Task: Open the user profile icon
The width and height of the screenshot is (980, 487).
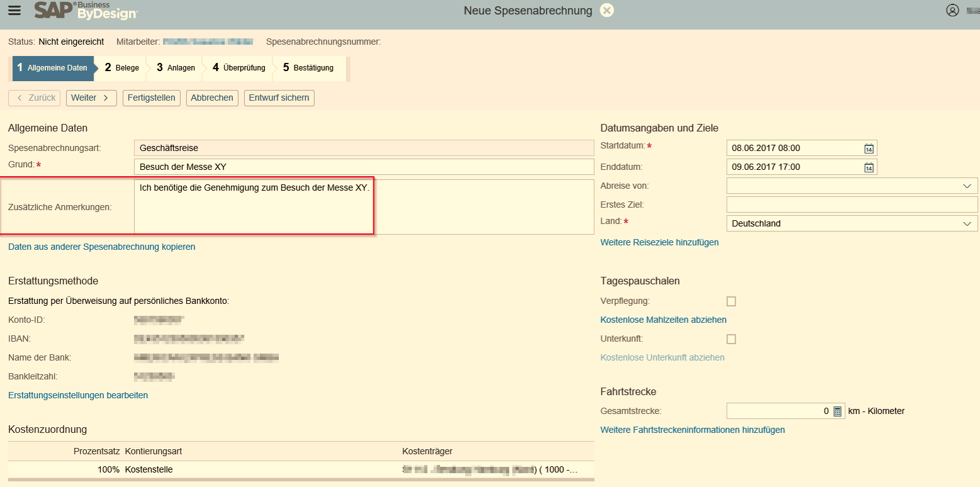Action: coord(952,11)
